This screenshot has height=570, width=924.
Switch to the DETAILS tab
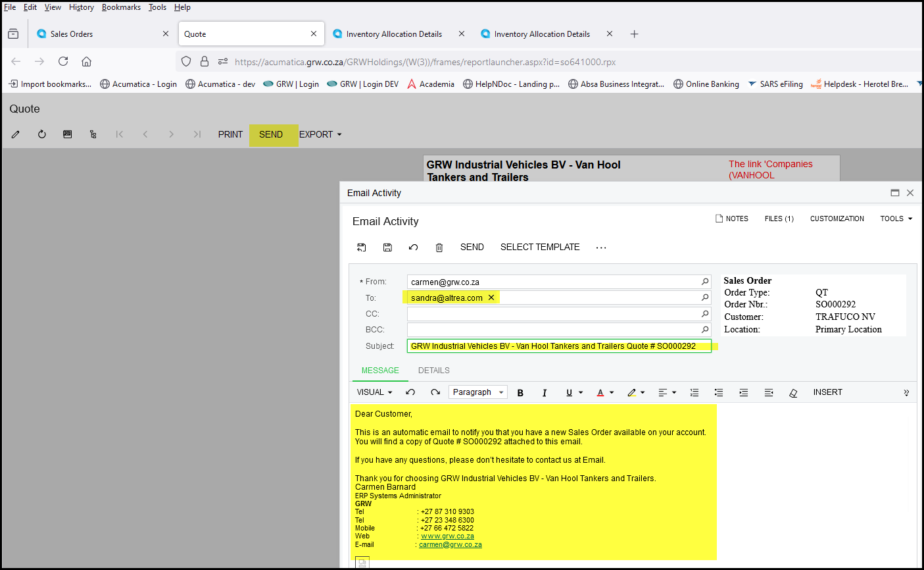(x=434, y=371)
